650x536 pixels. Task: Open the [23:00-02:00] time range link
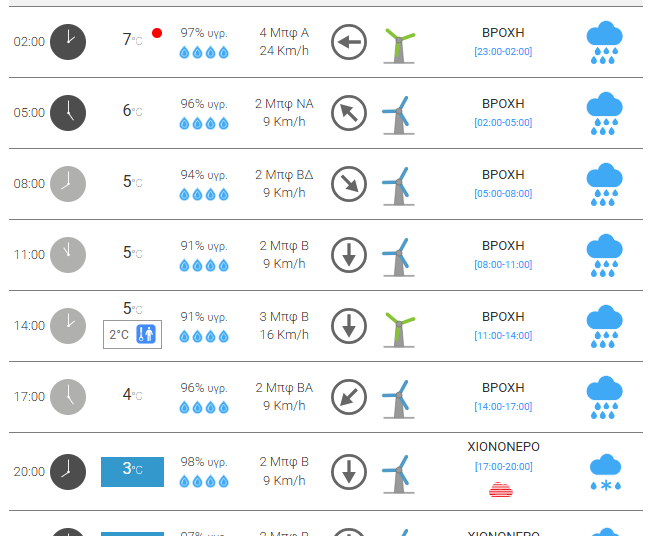503,51
